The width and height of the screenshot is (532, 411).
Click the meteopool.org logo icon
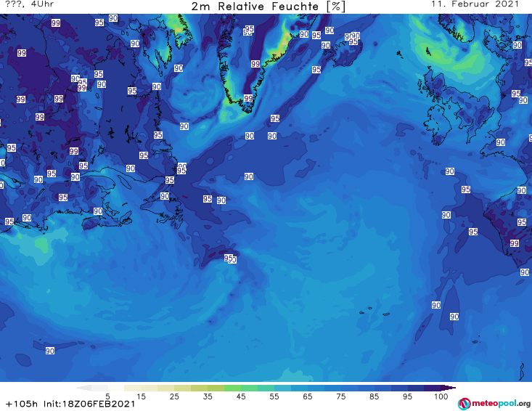[464, 404]
